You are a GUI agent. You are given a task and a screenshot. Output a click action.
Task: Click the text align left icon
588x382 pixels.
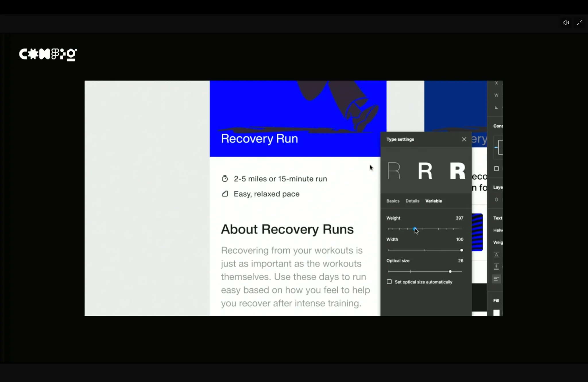click(x=496, y=279)
